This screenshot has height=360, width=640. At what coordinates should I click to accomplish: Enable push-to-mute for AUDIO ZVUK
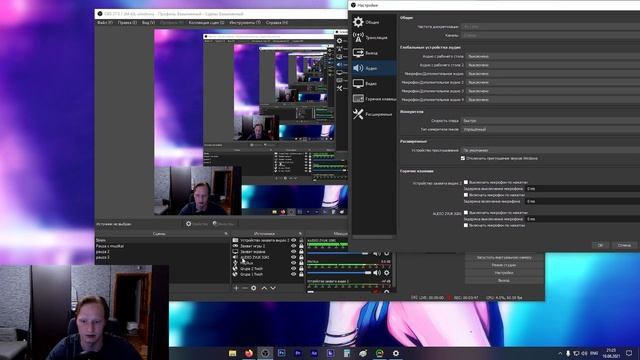pyautogui.click(x=466, y=212)
